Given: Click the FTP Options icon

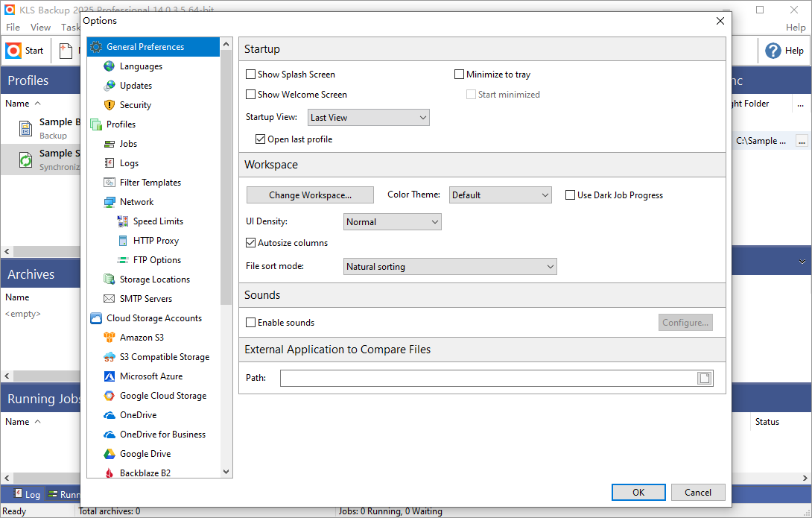Looking at the screenshot, I should point(123,260).
